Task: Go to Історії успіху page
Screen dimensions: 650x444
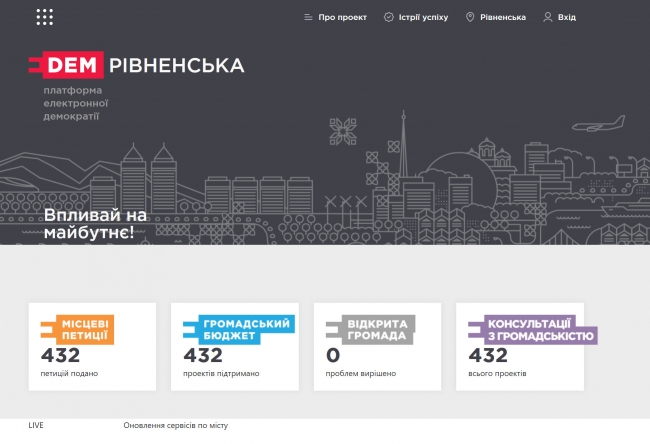Action: pyautogui.click(x=423, y=17)
